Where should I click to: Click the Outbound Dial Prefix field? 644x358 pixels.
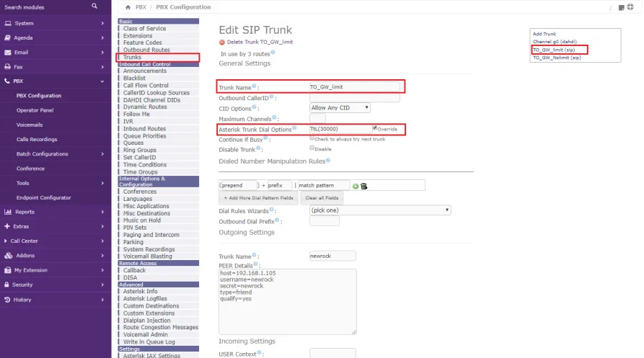(325, 221)
